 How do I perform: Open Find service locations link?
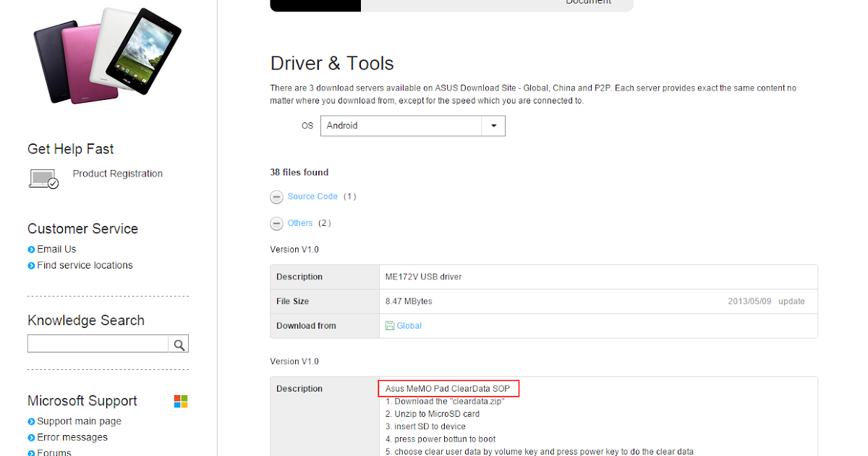(x=85, y=265)
